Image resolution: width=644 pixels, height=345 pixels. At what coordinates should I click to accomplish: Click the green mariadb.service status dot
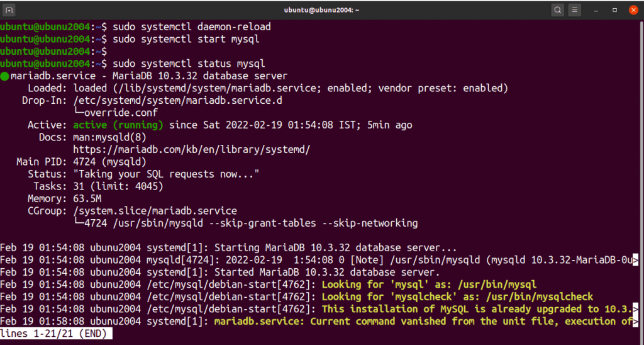coord(5,76)
